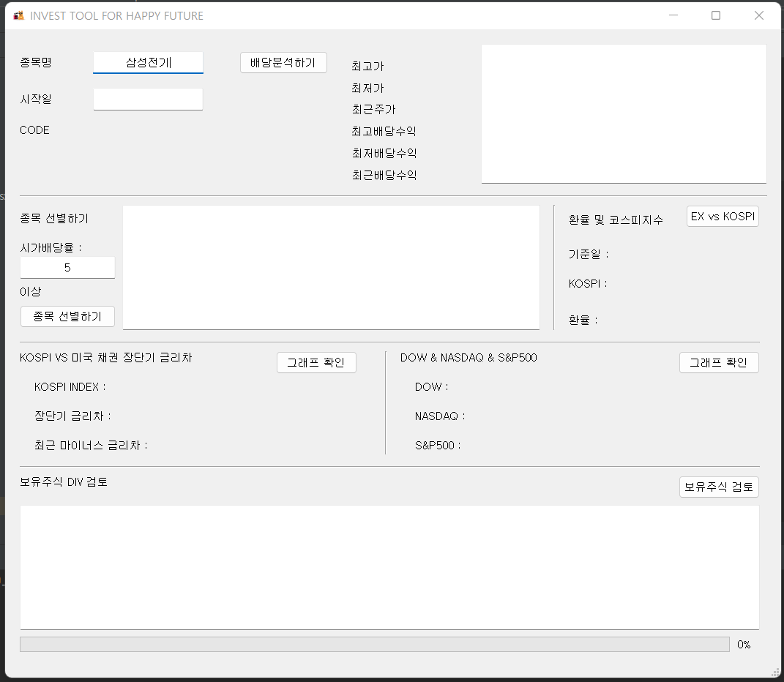
Task: Click the DOW & NASDAQ & S&P500 heading
Action: 468,358
